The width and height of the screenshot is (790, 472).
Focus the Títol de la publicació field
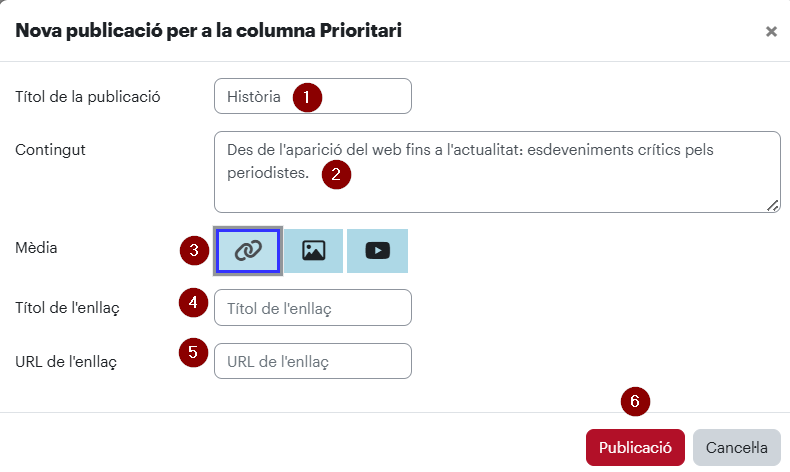[313, 96]
